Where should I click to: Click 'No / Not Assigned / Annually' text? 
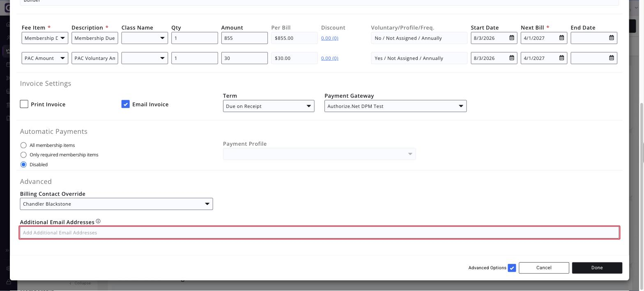408,38
